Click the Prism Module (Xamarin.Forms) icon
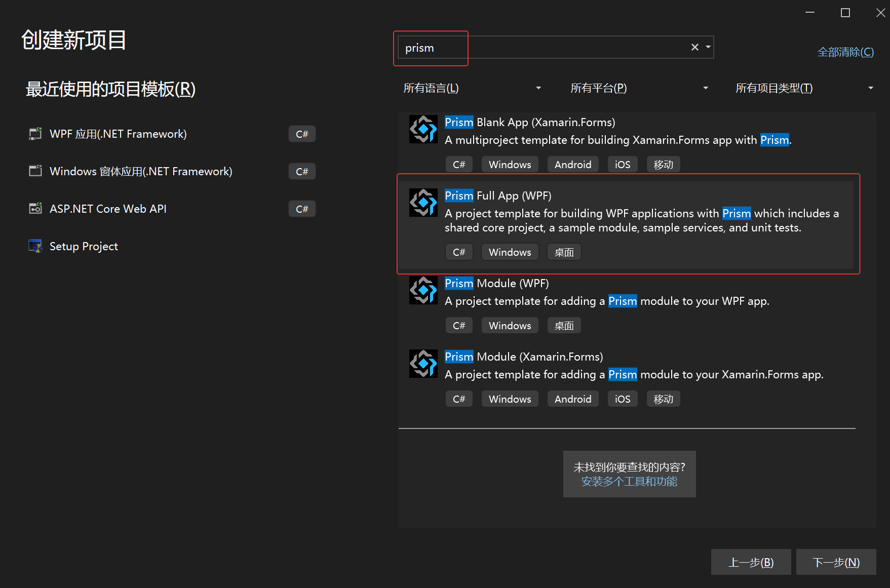The width and height of the screenshot is (890, 588). tap(423, 364)
